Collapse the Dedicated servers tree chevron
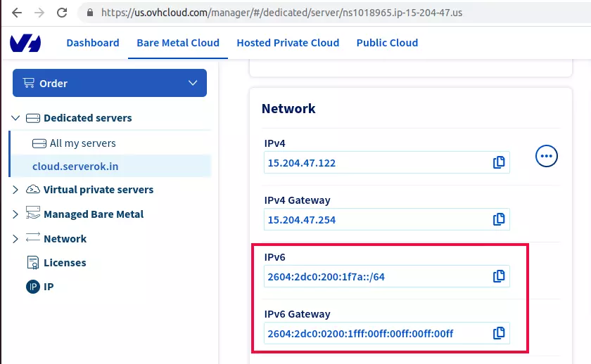This screenshot has width=591, height=364. coord(15,118)
